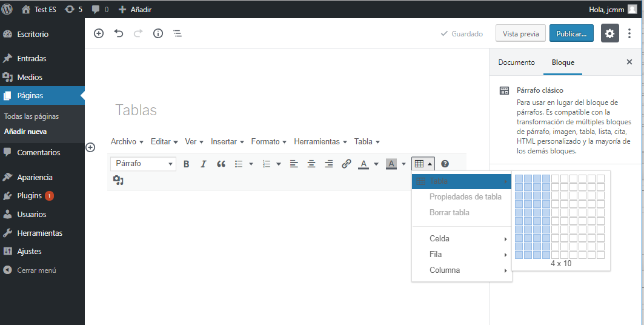The height and width of the screenshot is (325, 644).
Task: Click the Vista previa button
Action: (x=520, y=33)
